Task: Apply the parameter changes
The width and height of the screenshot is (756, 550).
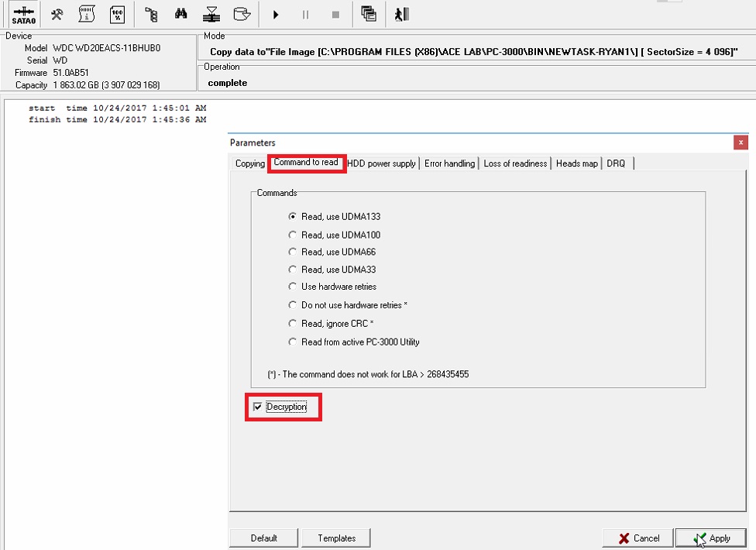Action: [x=711, y=538]
